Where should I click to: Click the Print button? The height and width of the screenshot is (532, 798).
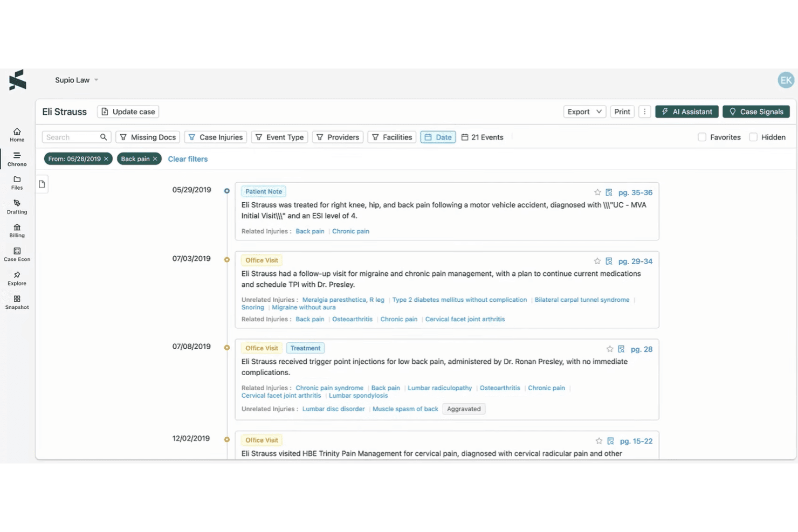coord(622,112)
